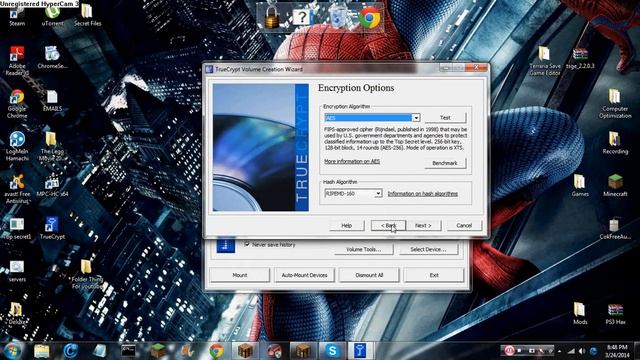Click the Chrome icon in top dock

click(x=369, y=18)
